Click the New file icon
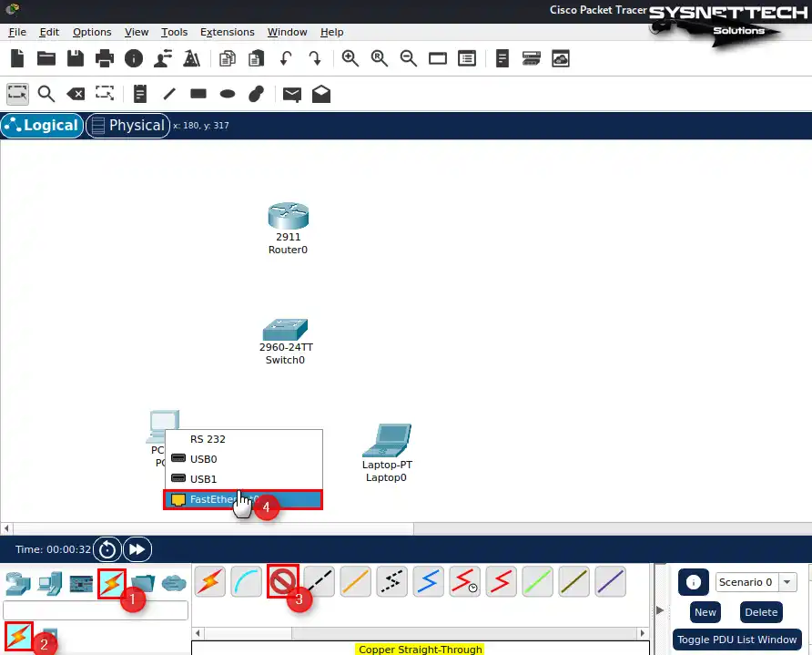Image resolution: width=812 pixels, height=655 pixels. pyautogui.click(x=17, y=58)
